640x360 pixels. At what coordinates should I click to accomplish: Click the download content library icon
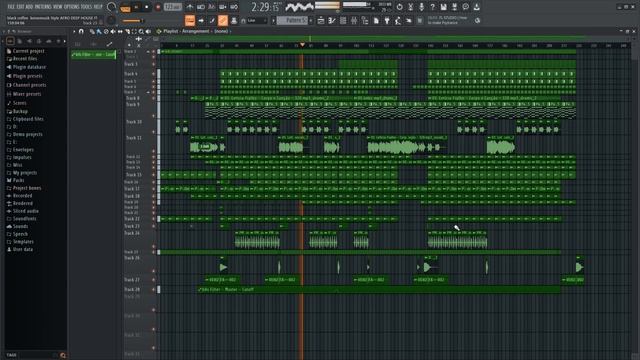pyautogui.click(x=477, y=7)
